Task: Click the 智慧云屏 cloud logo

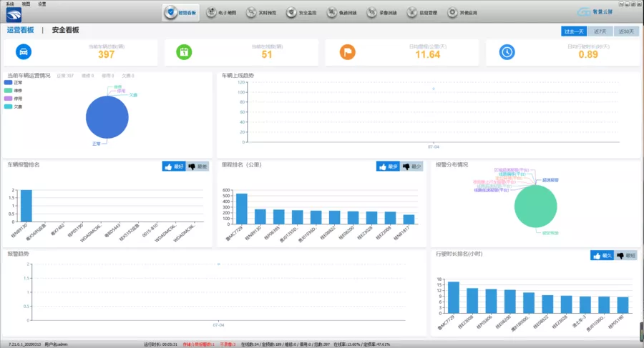Action: (595, 12)
